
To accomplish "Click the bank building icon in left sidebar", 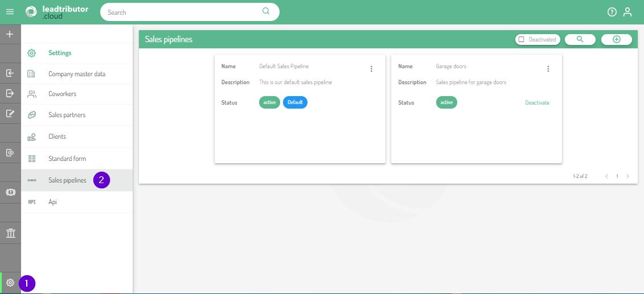I will [10, 233].
